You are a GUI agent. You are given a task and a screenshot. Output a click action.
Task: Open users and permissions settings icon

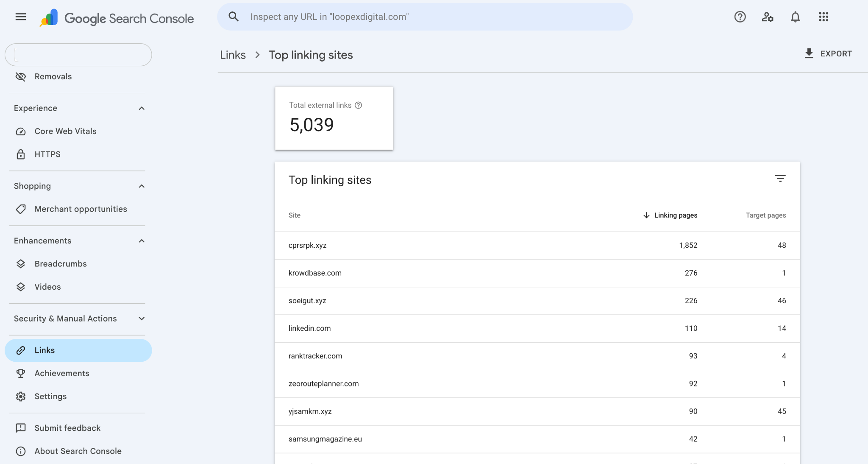tap(768, 17)
